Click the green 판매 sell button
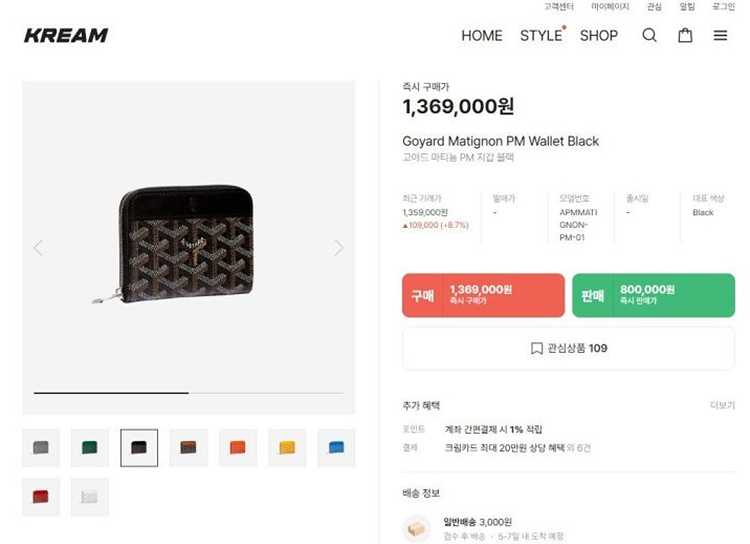 click(652, 295)
